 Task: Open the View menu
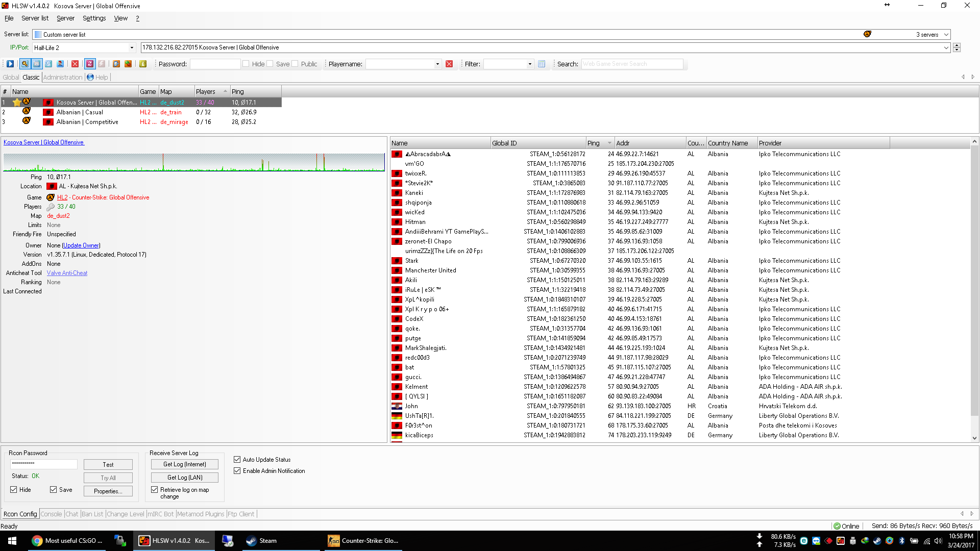[121, 18]
